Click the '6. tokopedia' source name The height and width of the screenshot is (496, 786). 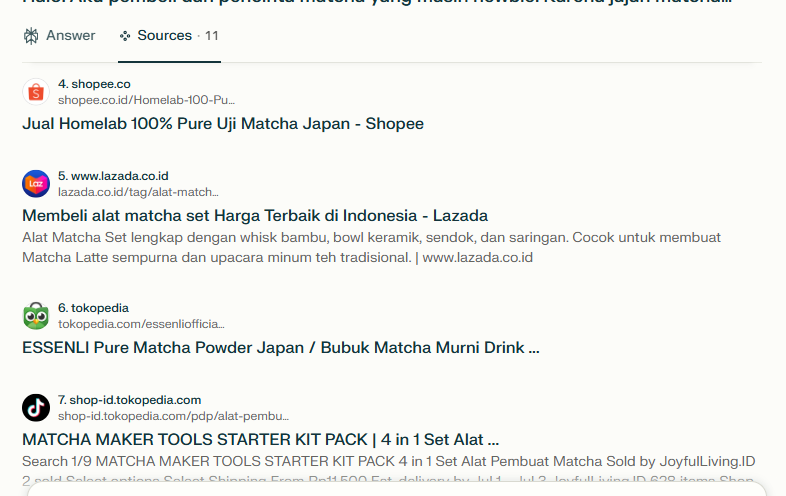93,308
